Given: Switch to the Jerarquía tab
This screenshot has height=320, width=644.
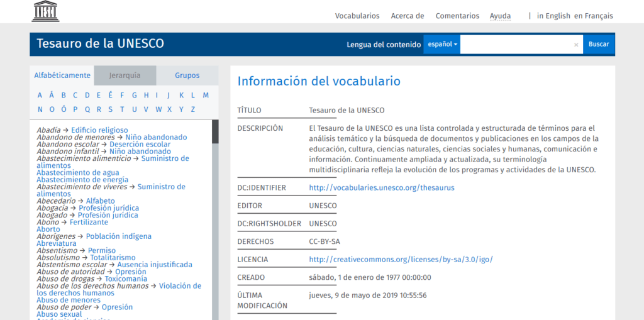Looking at the screenshot, I should click(125, 75).
